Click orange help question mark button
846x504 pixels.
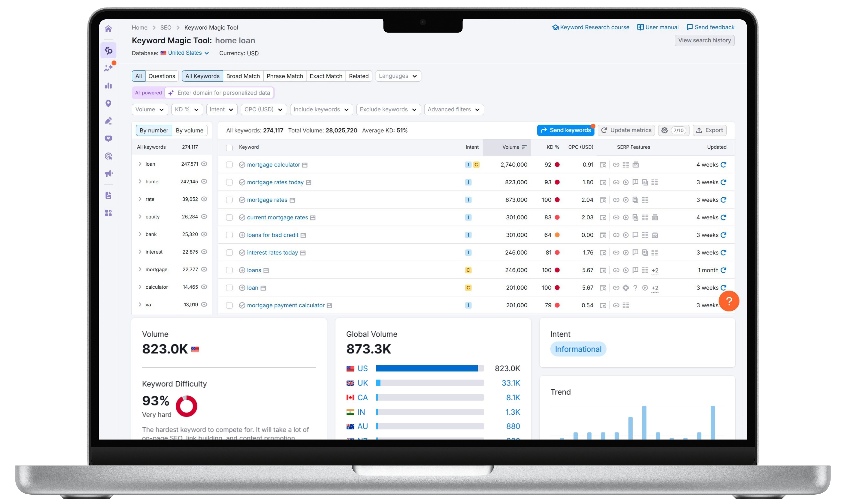[729, 301]
